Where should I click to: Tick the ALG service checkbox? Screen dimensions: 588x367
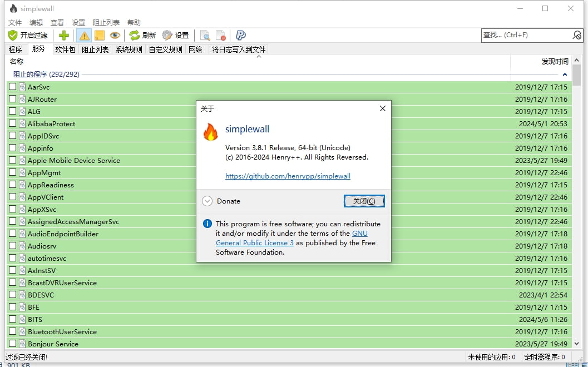click(12, 111)
